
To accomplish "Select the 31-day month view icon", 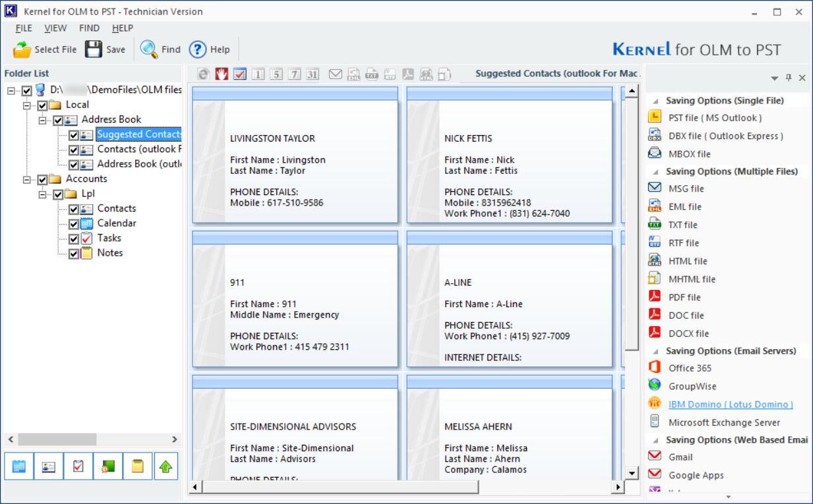I will (313, 74).
